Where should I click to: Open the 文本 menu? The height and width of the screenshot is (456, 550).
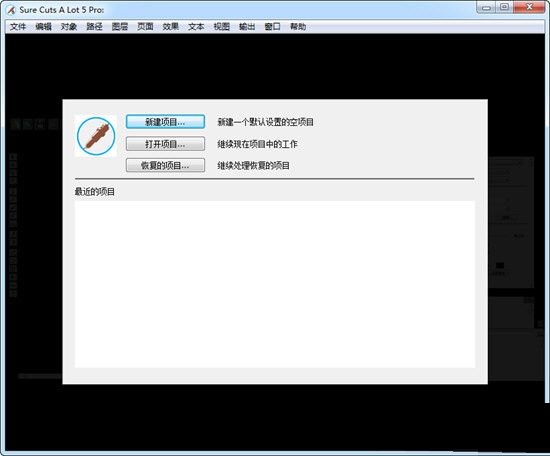[x=196, y=27]
